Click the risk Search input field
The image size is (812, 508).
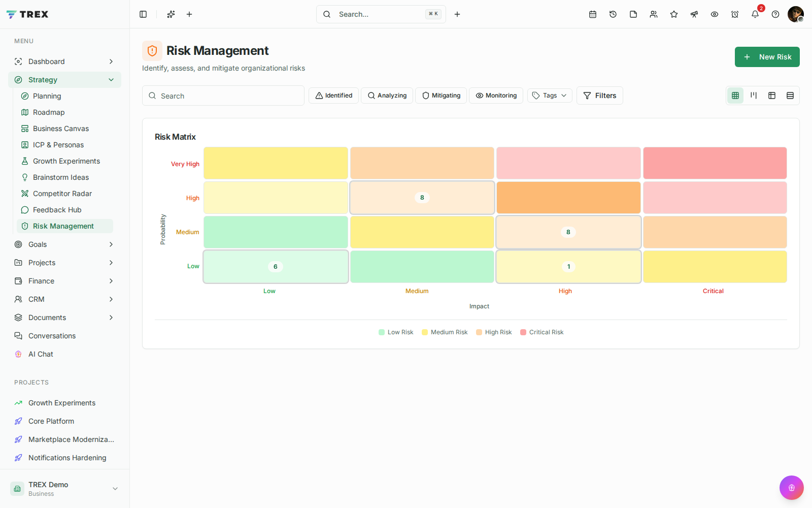[x=223, y=96]
